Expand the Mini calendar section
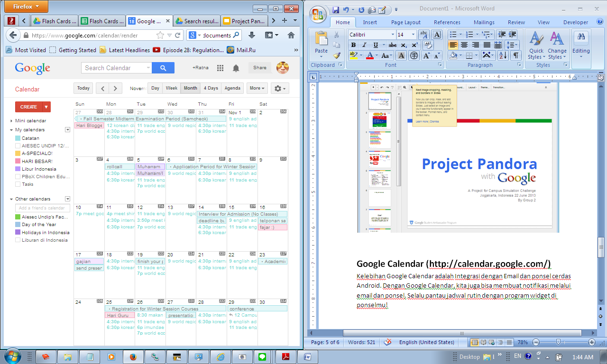The height and width of the screenshot is (364, 607). (x=11, y=121)
